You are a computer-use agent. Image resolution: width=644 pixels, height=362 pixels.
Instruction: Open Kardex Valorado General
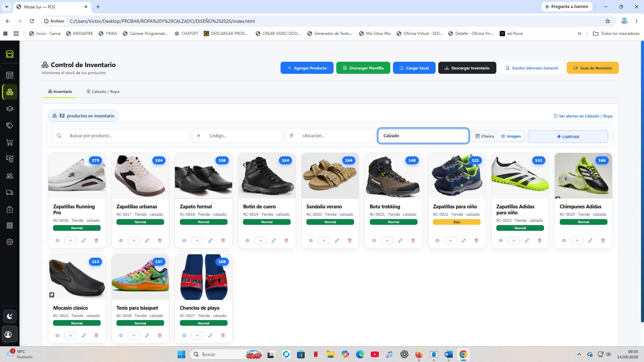[532, 68]
